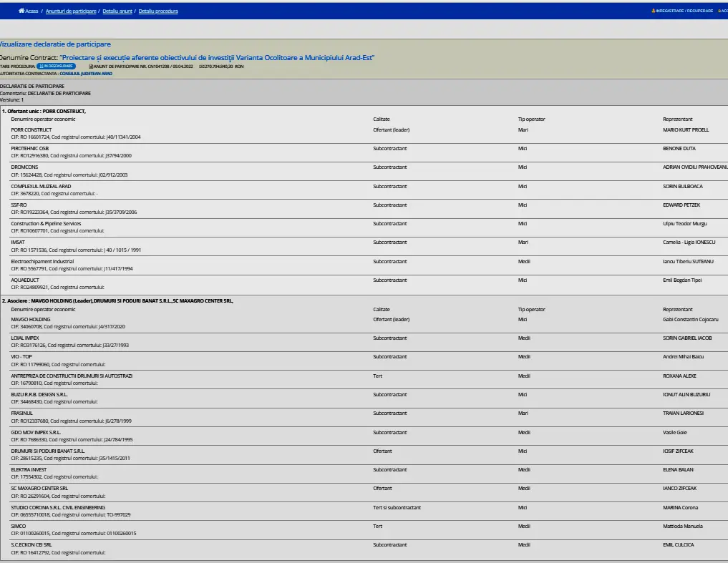Click the hourglass icon in the IN DESFASURARE badge
The width and height of the screenshot is (728, 563).
point(42,67)
